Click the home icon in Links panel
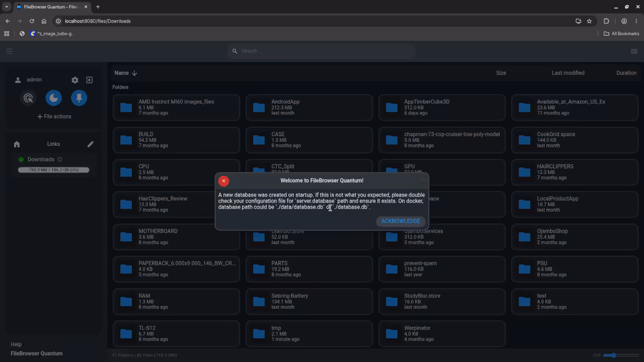This screenshot has width=644, height=362. click(17, 144)
